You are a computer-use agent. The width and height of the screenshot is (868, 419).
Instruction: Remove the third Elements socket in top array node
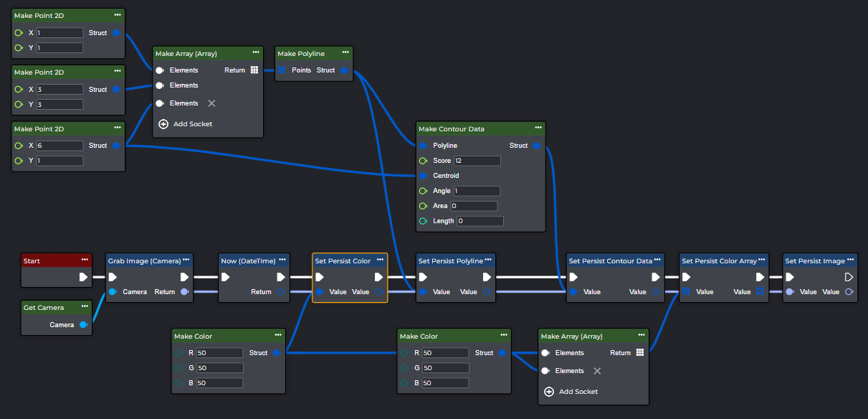click(x=211, y=103)
